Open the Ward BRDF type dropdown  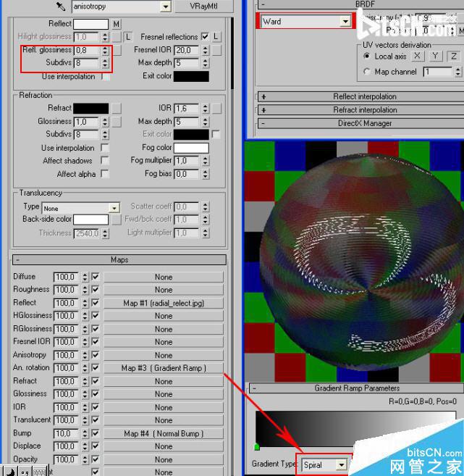[345, 21]
